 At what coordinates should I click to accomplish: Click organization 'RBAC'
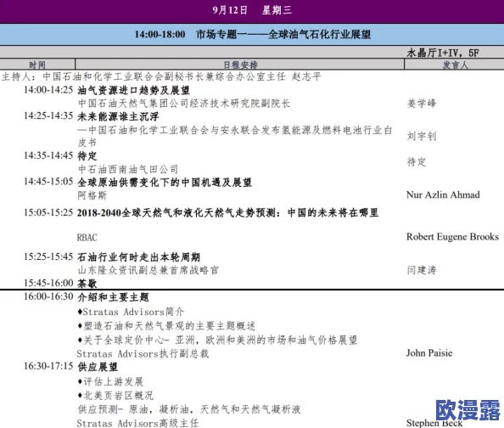(87, 238)
